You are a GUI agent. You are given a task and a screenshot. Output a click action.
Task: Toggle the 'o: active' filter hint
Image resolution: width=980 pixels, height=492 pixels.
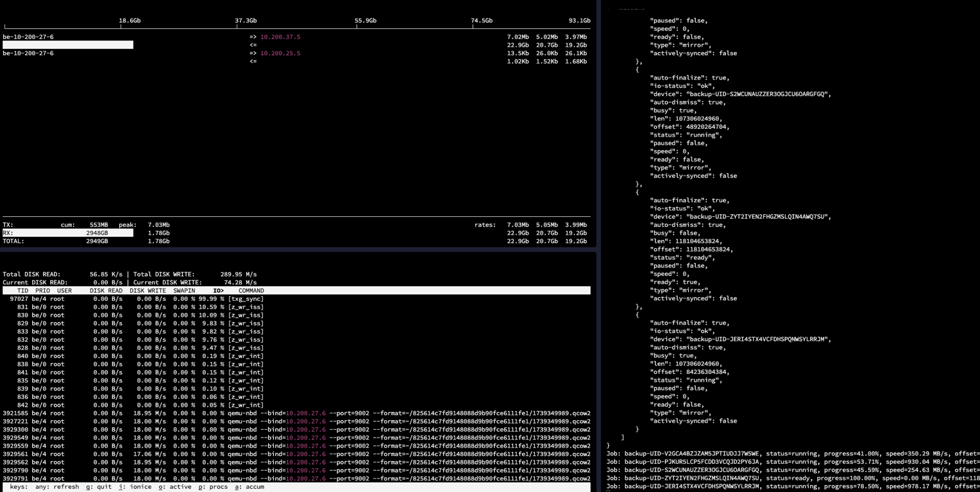click(175, 487)
